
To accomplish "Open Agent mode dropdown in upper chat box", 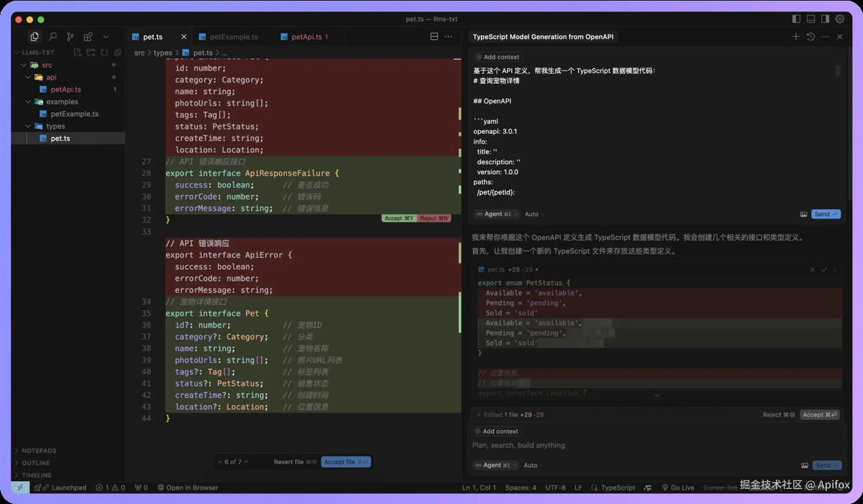I will (497, 214).
